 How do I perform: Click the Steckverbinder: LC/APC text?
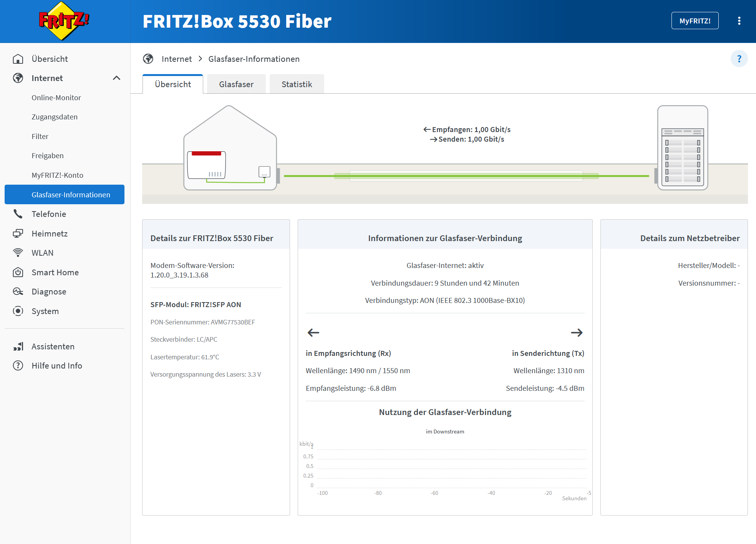click(x=184, y=339)
